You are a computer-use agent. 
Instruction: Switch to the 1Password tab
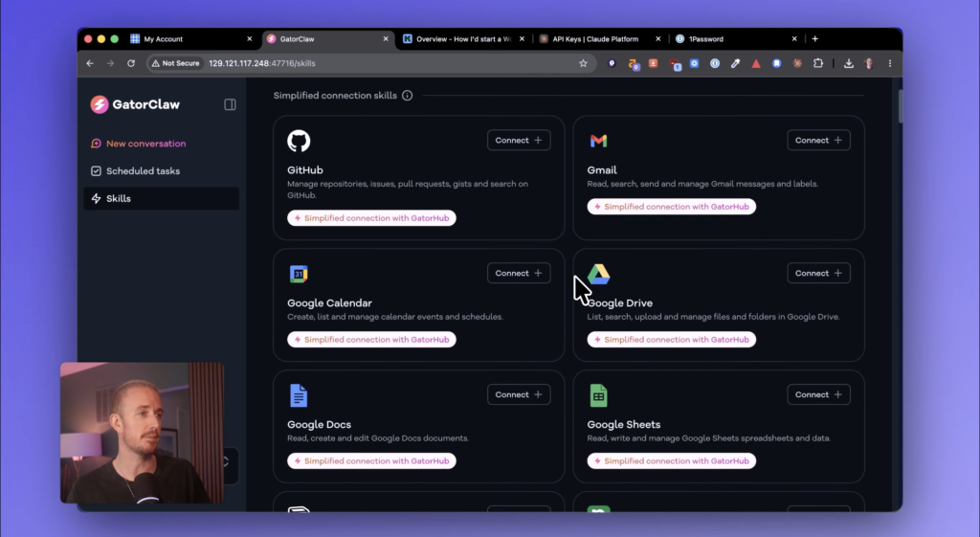click(x=735, y=38)
